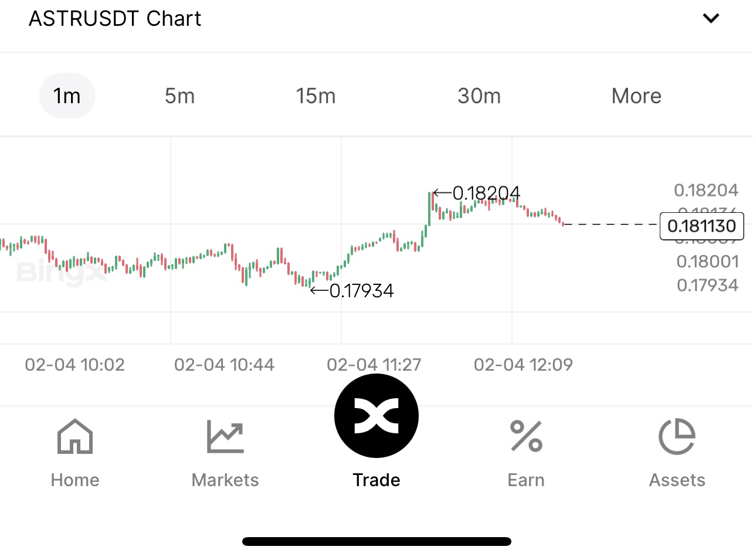The image size is (753, 560).
Task: Switch chart to 30m candles
Action: [x=479, y=96]
